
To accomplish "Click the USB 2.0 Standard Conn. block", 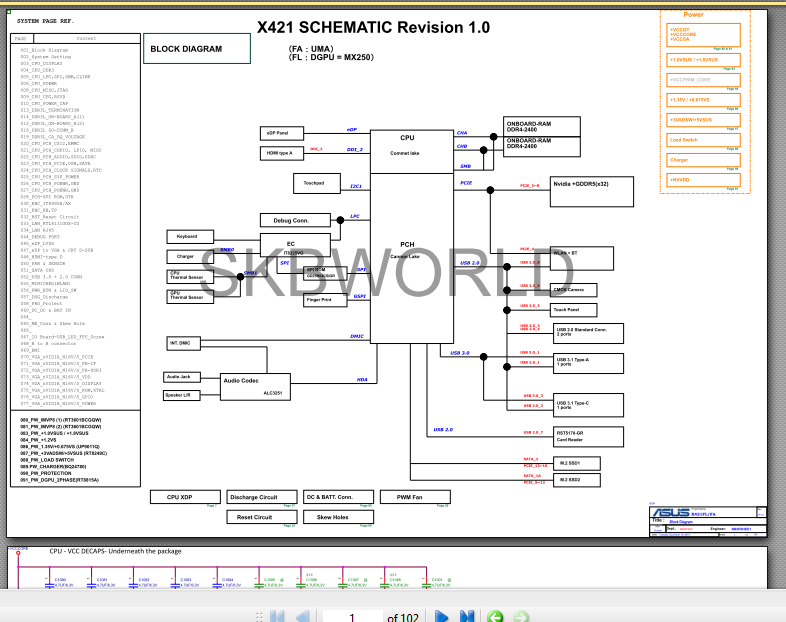I will (x=588, y=333).
